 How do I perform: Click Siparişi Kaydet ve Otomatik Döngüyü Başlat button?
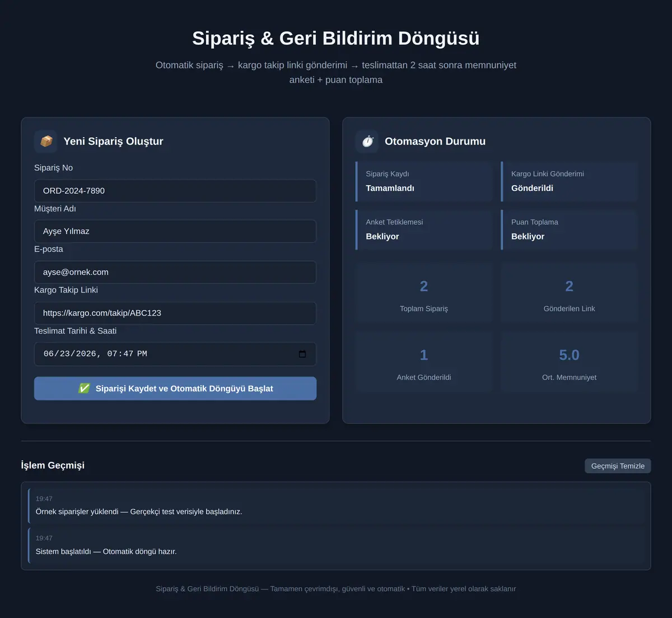(175, 388)
